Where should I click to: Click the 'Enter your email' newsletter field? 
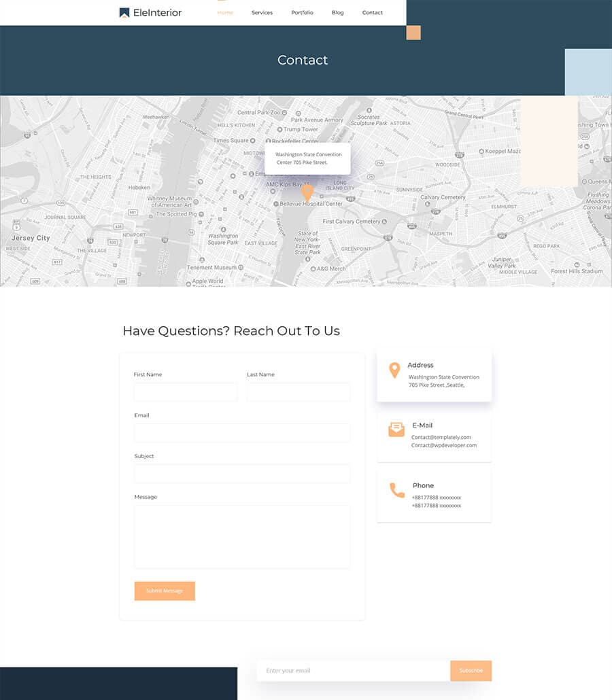point(354,671)
